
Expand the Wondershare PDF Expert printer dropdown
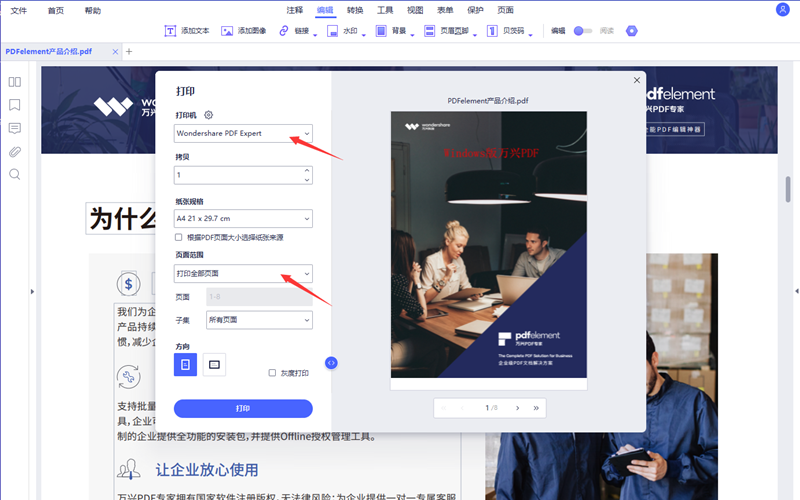point(243,133)
